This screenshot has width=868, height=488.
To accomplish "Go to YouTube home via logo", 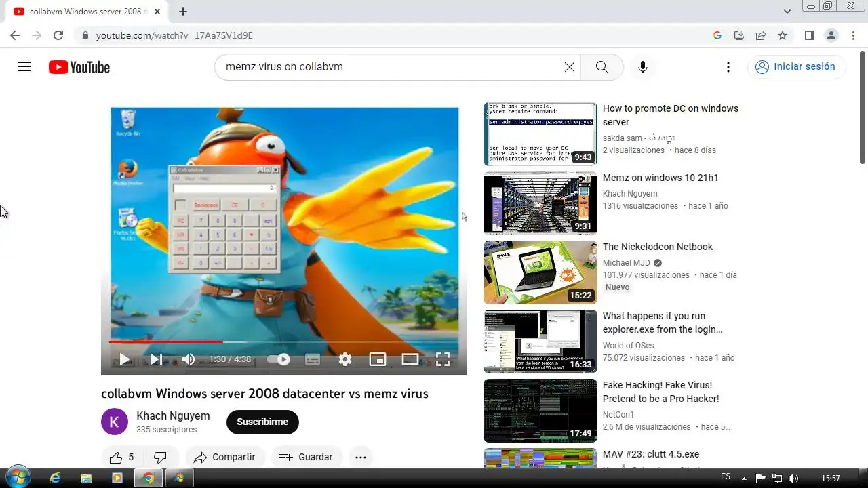I will tap(79, 67).
